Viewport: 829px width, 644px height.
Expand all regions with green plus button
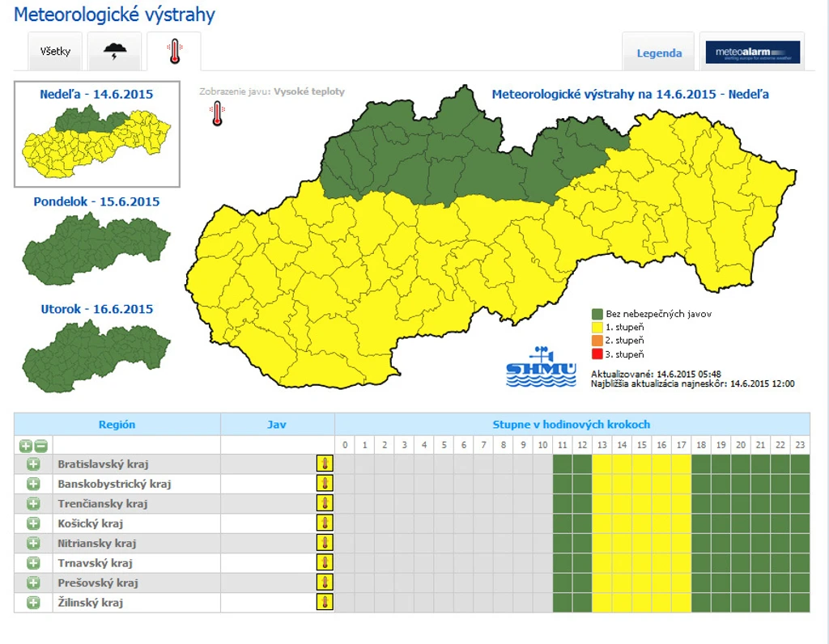click(x=25, y=446)
